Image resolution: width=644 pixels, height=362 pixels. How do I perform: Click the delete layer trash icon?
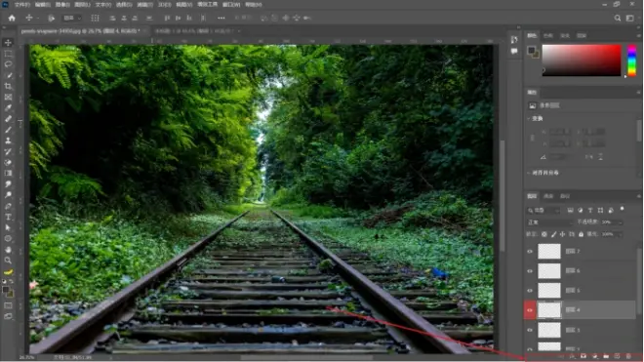point(628,356)
